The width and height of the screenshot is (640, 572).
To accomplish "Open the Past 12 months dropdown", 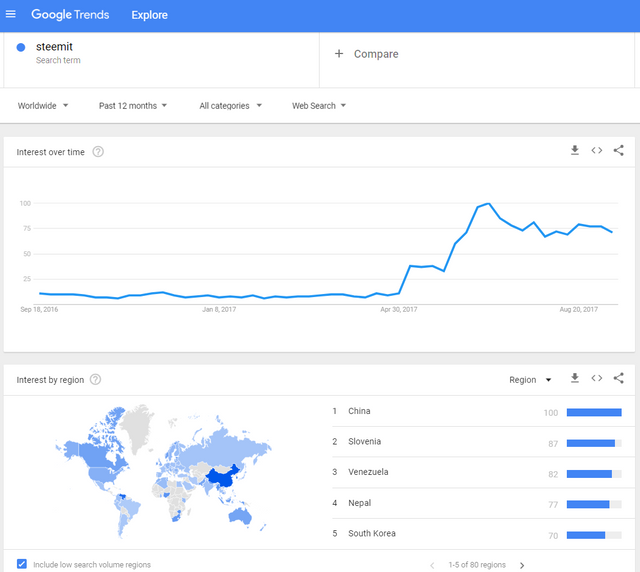I will click(133, 106).
